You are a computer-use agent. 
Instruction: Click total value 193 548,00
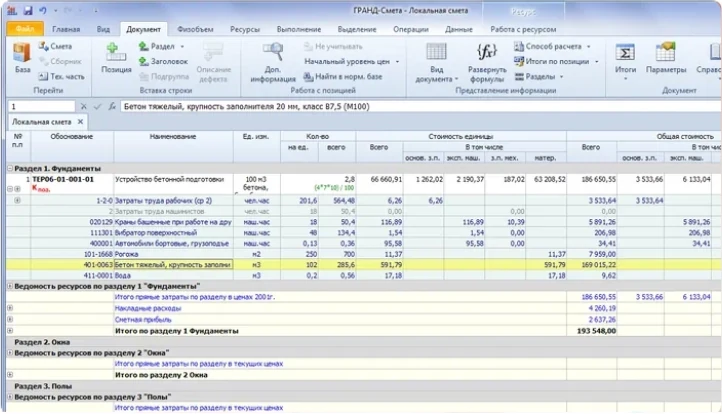[596, 331]
